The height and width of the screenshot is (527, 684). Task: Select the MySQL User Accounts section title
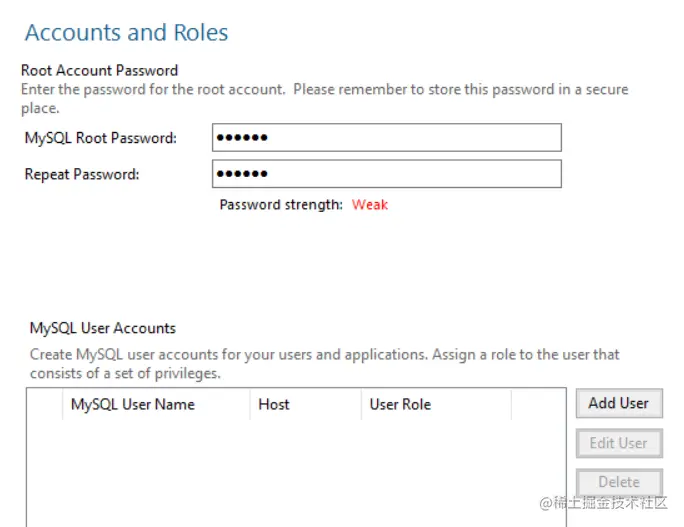(102, 328)
